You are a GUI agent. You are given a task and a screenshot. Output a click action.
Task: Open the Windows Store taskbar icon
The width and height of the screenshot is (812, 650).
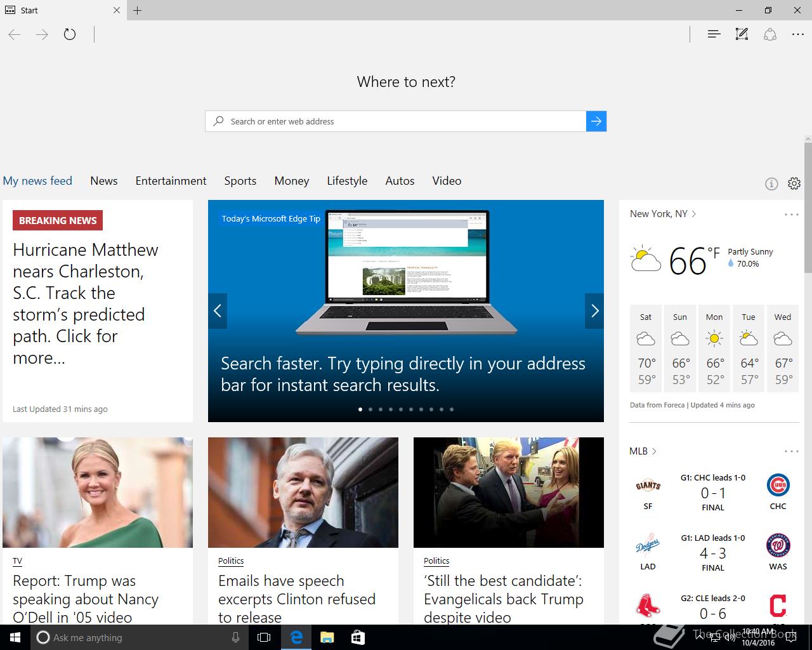[358, 637]
